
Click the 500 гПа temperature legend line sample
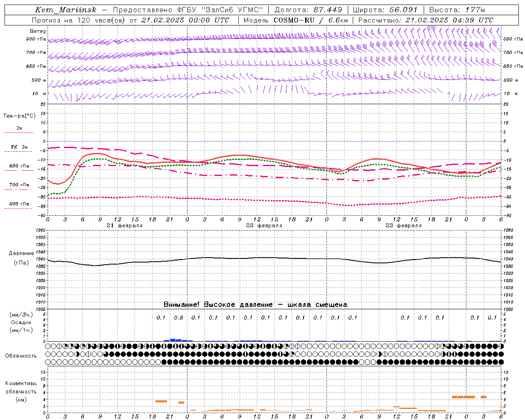[18, 209]
